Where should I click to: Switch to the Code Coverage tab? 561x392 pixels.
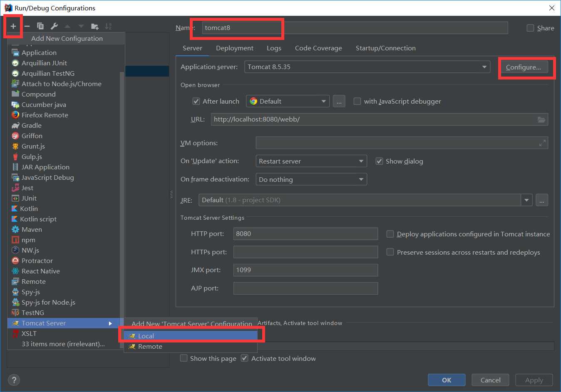tap(318, 48)
